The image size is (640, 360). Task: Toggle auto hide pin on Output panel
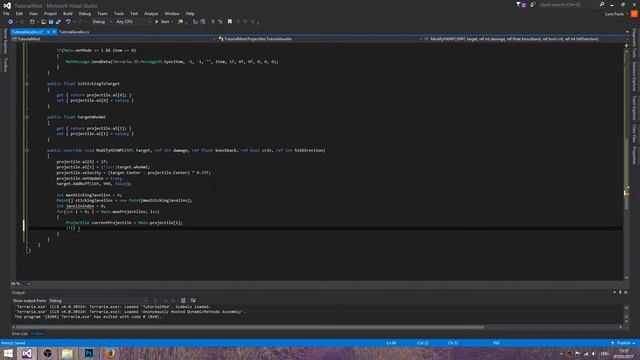(620, 292)
